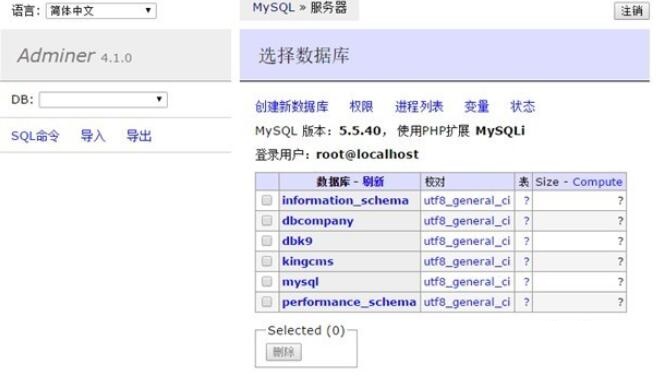
Task: Open the performance_schema database
Action: tap(349, 302)
